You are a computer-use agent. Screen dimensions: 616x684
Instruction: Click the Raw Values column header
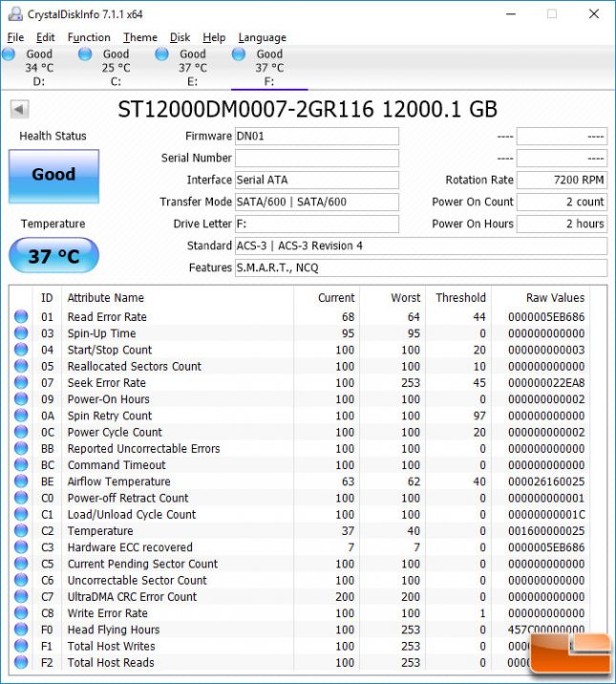[x=541, y=297]
